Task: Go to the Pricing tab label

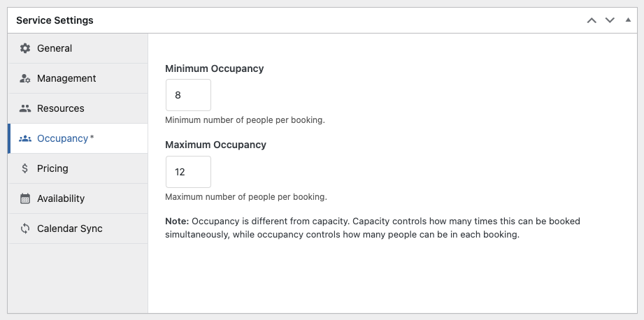Action: point(52,168)
